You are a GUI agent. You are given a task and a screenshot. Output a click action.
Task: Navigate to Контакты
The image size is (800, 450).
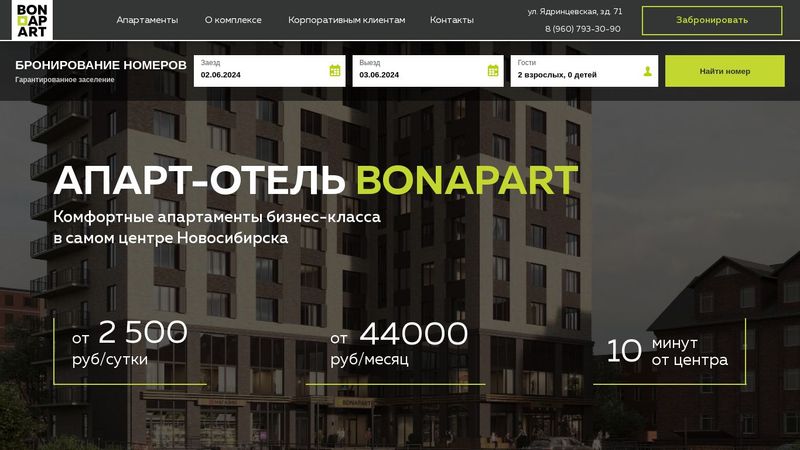452,20
